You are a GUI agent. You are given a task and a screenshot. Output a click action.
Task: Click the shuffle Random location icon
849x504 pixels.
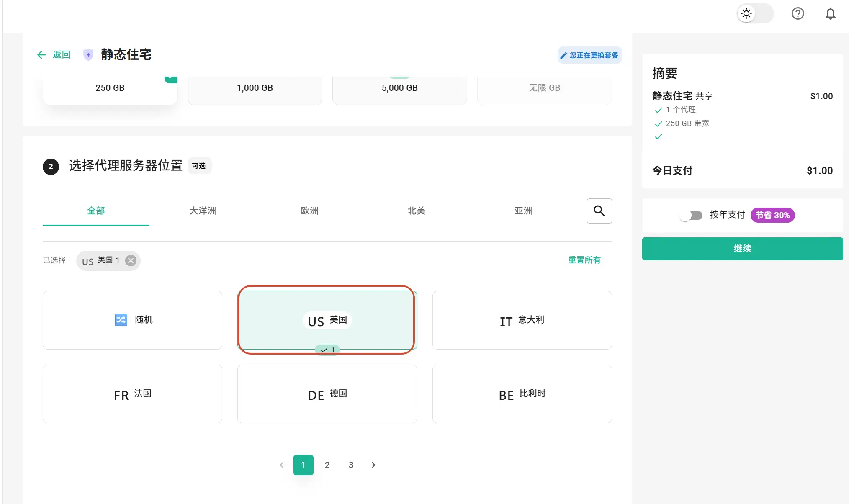(x=121, y=320)
